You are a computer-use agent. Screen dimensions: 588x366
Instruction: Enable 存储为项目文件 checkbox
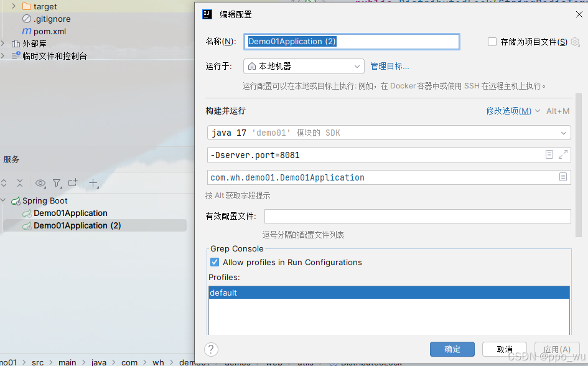[492, 42]
